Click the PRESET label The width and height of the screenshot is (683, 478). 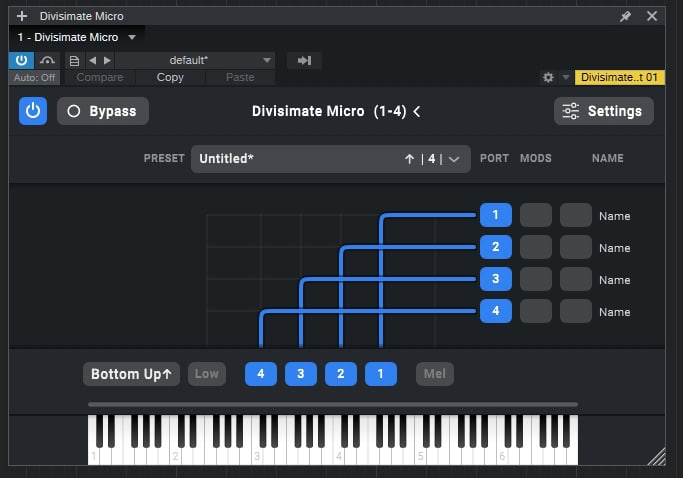tap(164, 159)
